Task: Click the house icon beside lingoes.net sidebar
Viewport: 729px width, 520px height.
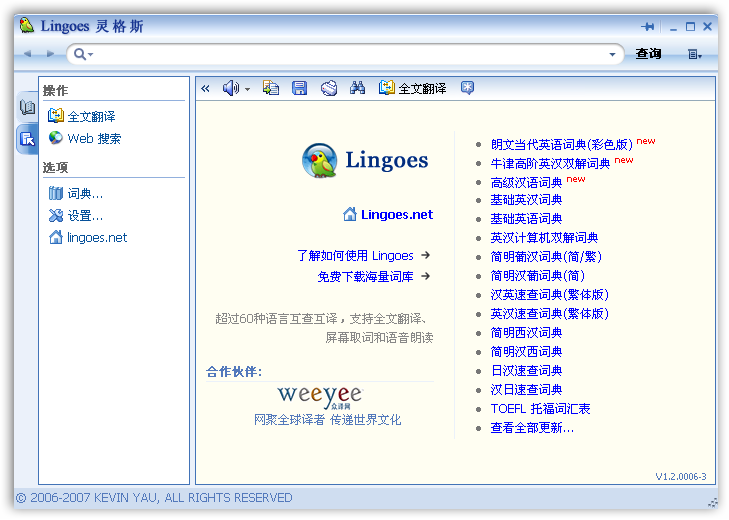Action: tap(56, 237)
